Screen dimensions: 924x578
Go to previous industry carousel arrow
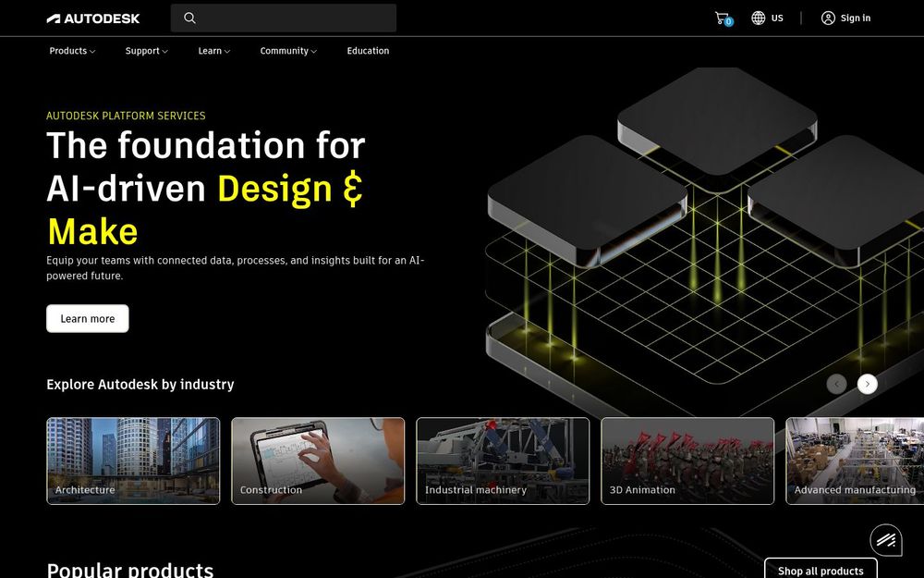pos(837,384)
